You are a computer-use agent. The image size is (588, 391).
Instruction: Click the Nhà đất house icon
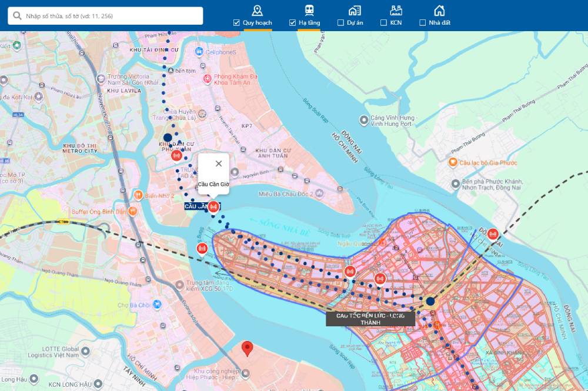click(439, 10)
